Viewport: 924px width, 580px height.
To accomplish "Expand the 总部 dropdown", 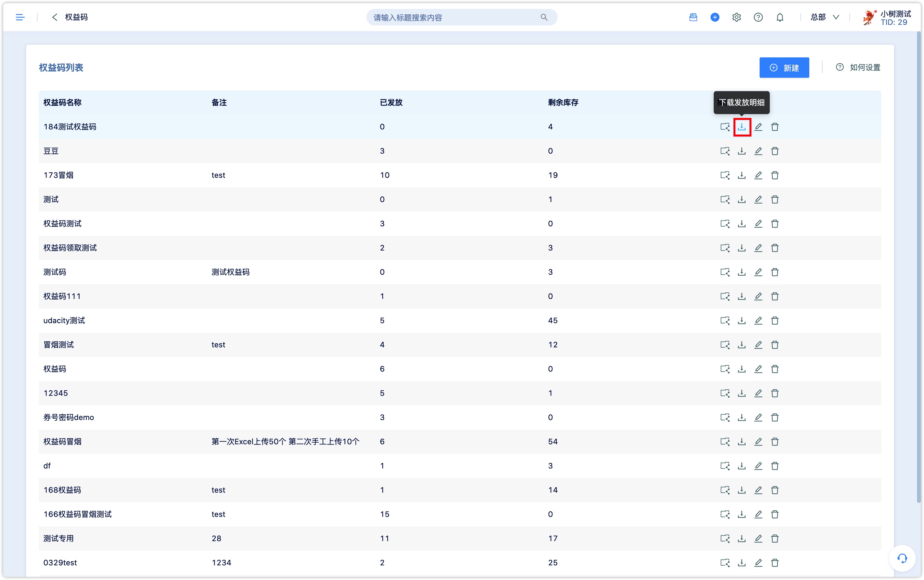I will [x=825, y=17].
